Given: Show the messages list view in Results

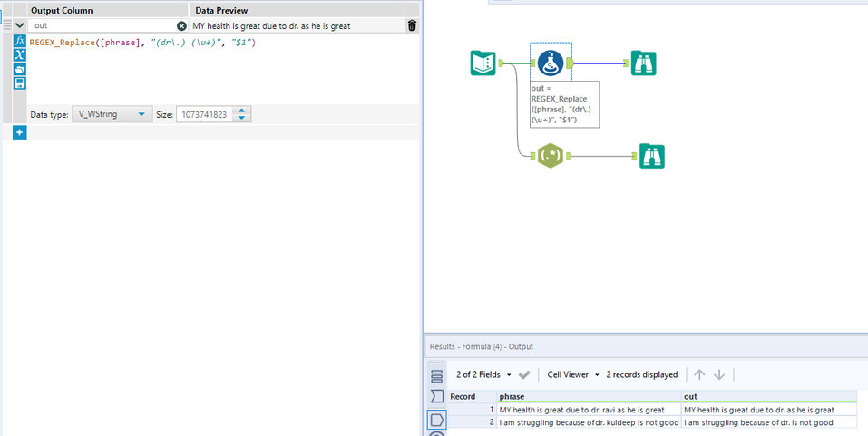Looking at the screenshot, I should pos(437,376).
